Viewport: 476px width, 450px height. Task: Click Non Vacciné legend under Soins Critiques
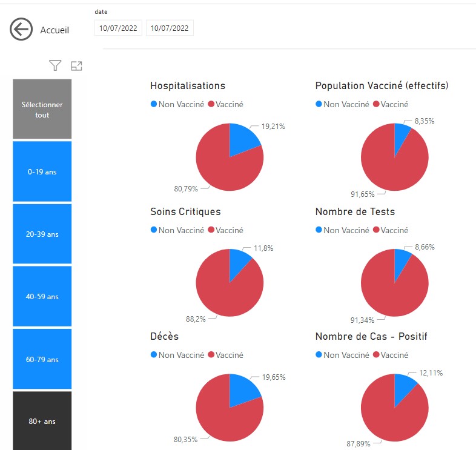181,230
